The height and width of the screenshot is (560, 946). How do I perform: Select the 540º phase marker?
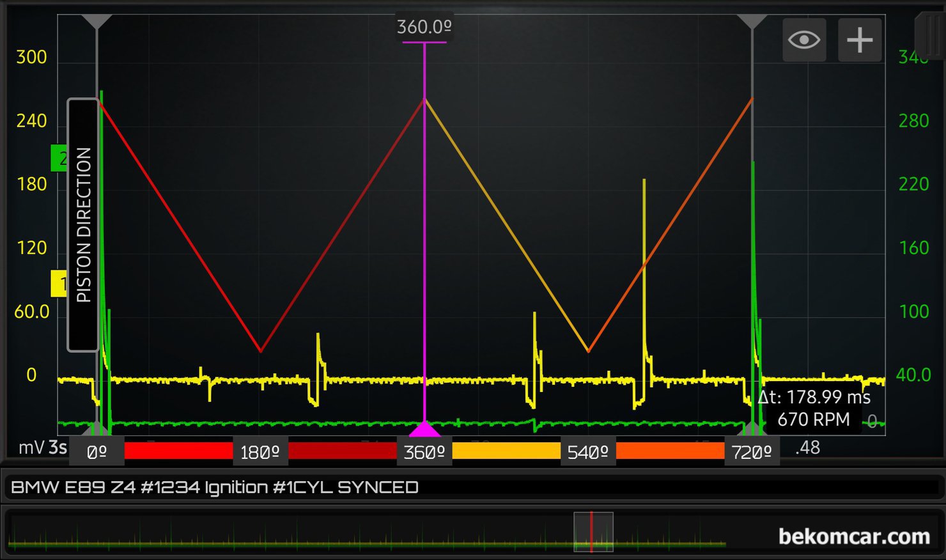588,452
